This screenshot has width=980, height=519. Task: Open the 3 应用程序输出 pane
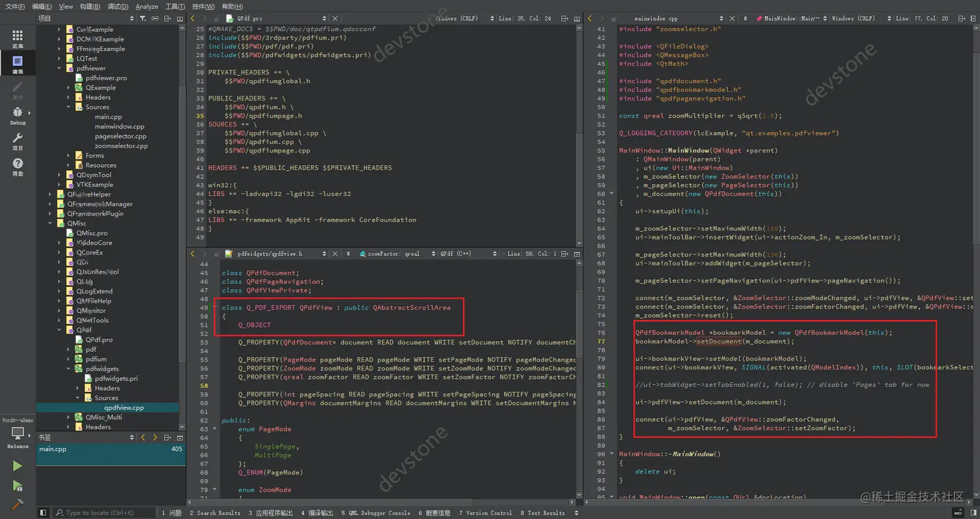pos(270,513)
